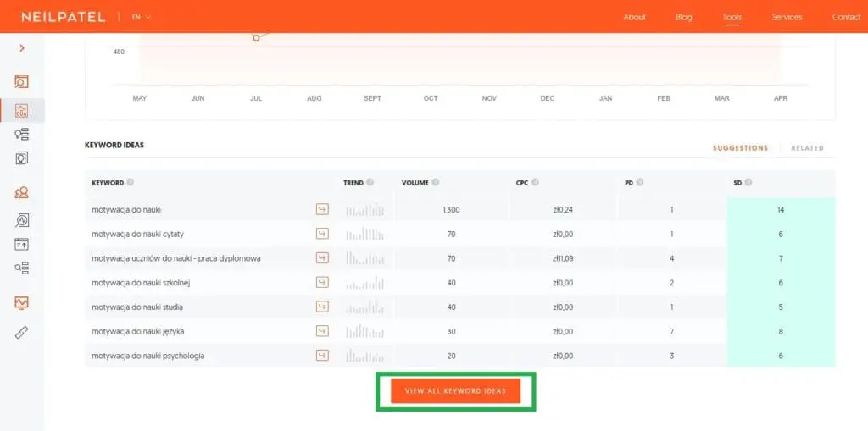Click keyword text 'motywacja do nauki studia'
The width and height of the screenshot is (868, 431).
(x=137, y=307)
